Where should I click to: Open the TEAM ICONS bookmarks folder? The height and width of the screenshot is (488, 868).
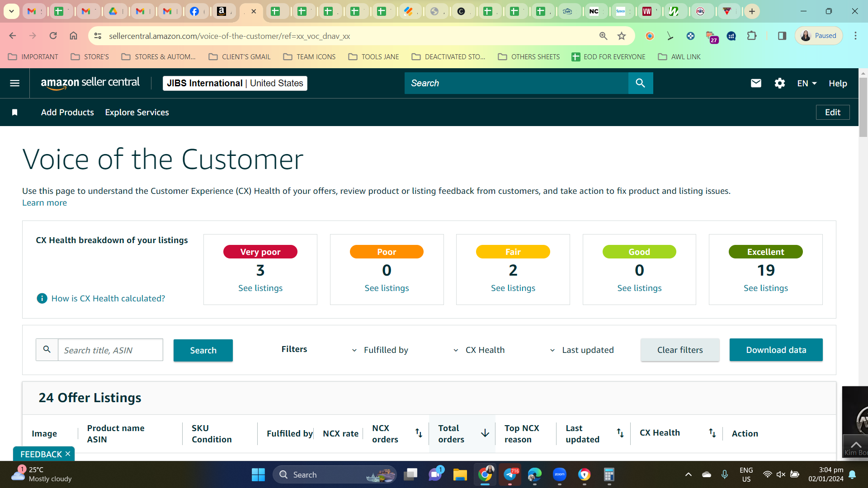click(309, 57)
